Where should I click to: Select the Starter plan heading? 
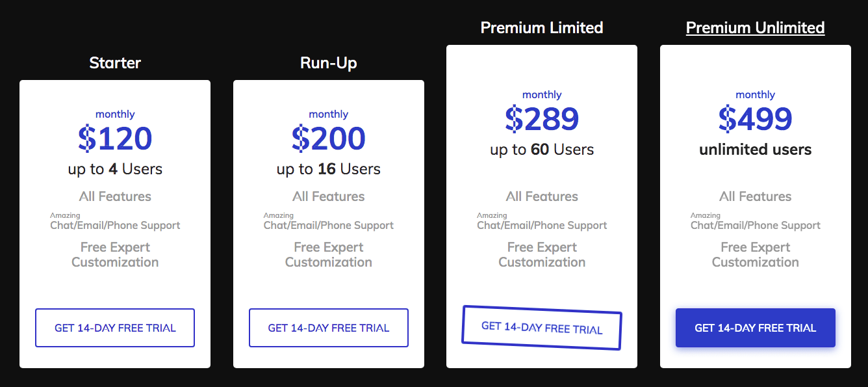[x=115, y=63]
